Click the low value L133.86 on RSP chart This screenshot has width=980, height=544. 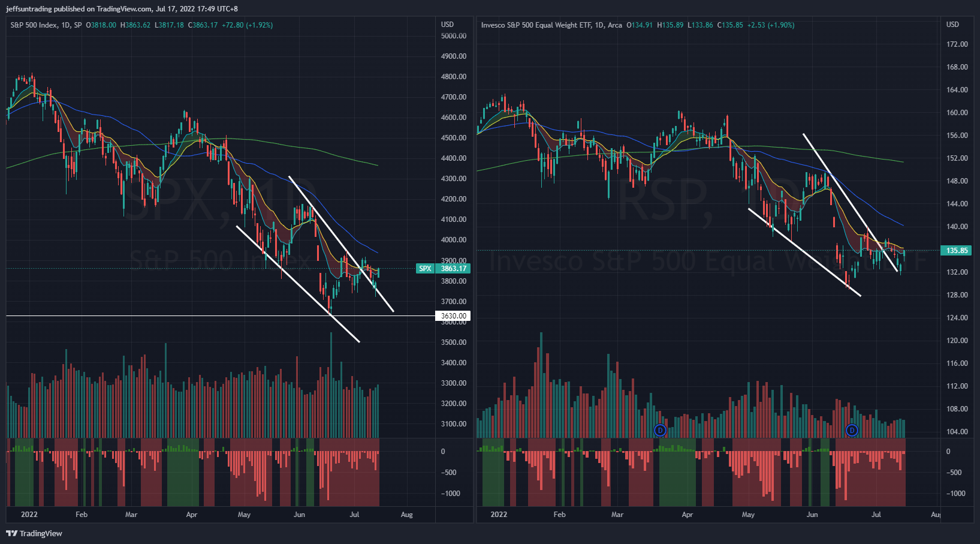click(700, 25)
